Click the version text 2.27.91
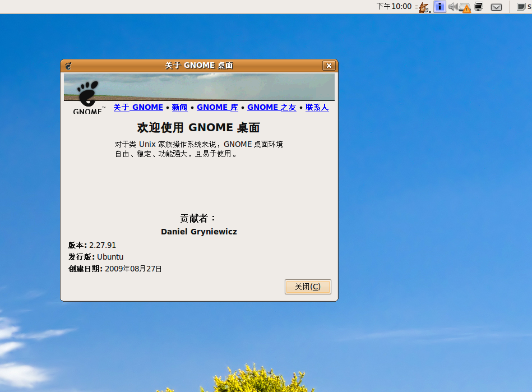 point(103,245)
